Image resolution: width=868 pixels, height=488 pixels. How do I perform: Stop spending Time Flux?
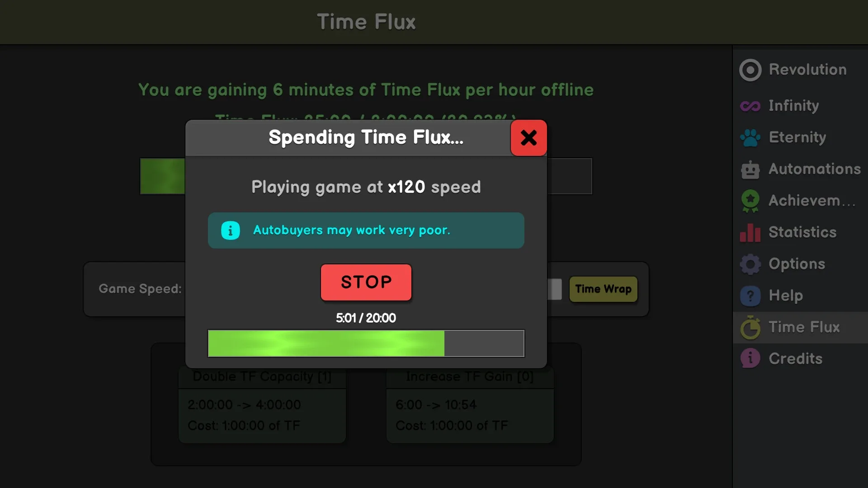366,282
